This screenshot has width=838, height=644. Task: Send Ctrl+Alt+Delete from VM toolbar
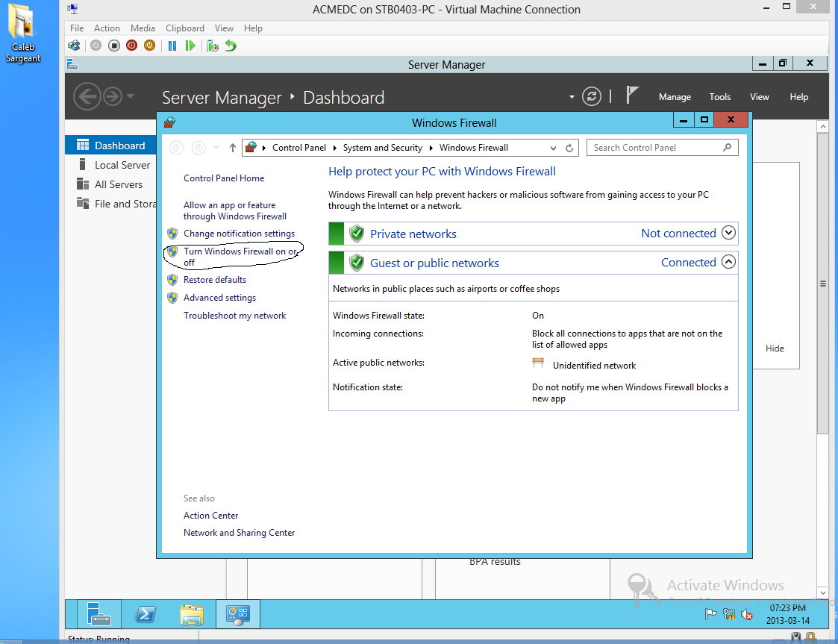[75, 46]
